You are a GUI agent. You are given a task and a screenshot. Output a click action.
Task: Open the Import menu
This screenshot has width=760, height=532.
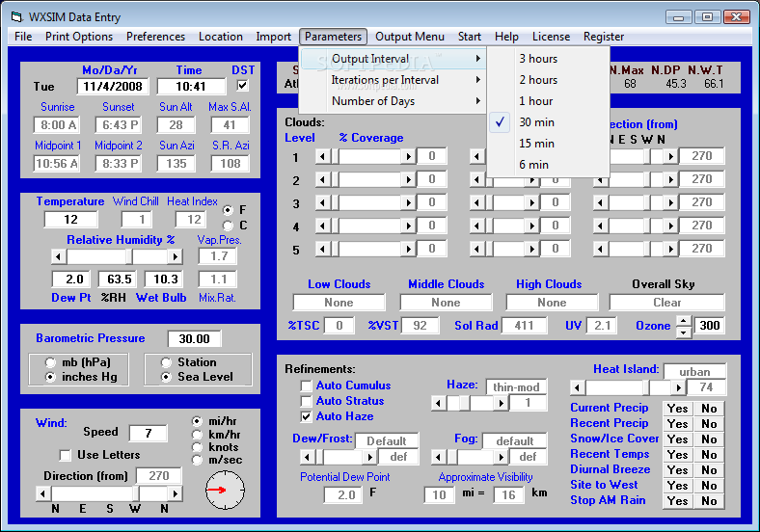[x=273, y=37]
